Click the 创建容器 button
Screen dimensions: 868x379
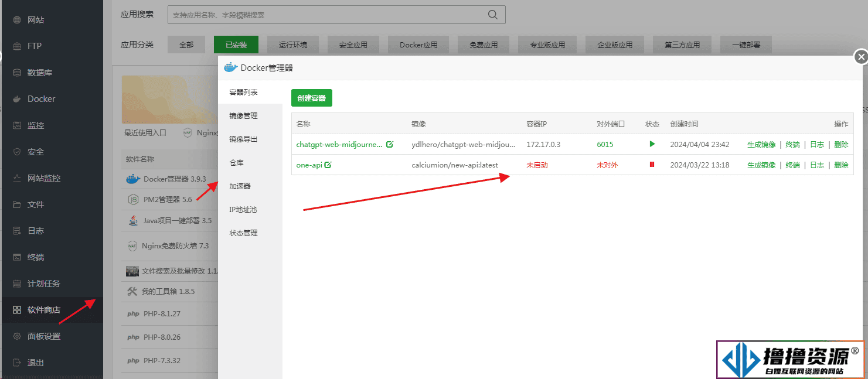(312, 98)
